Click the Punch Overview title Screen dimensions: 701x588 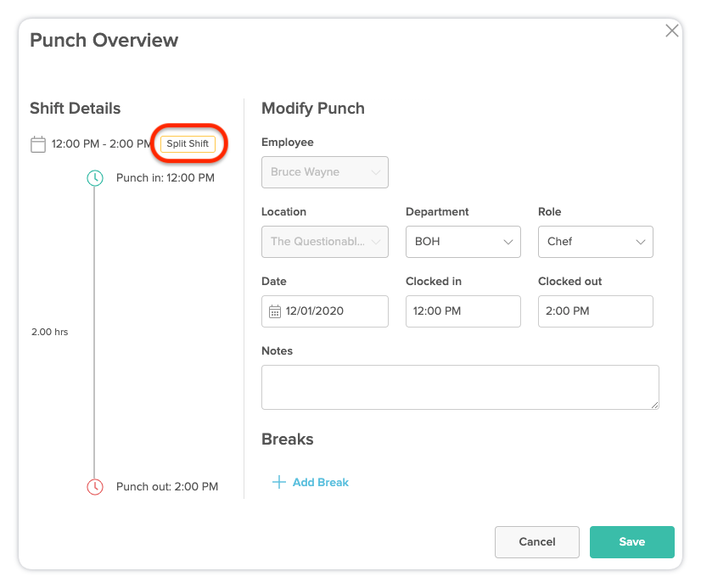click(x=104, y=40)
